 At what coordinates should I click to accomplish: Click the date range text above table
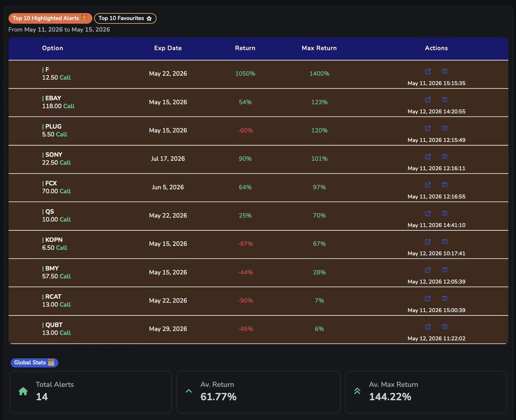(59, 30)
